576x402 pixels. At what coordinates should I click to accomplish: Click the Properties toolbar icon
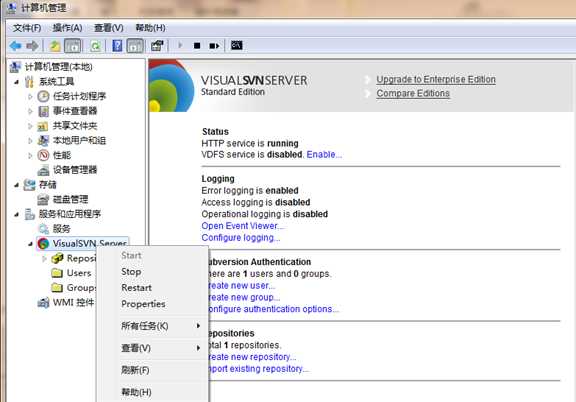[x=157, y=46]
